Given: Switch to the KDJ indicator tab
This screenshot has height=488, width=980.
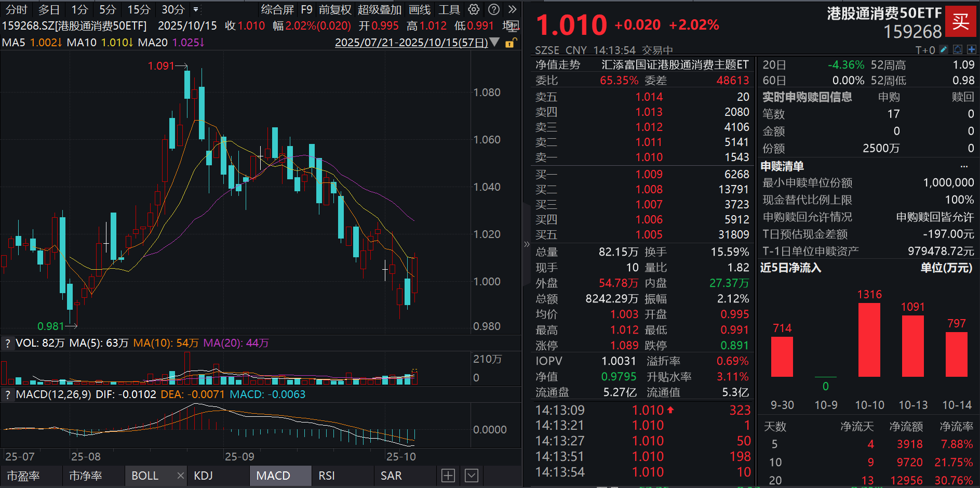Looking at the screenshot, I should [203, 476].
